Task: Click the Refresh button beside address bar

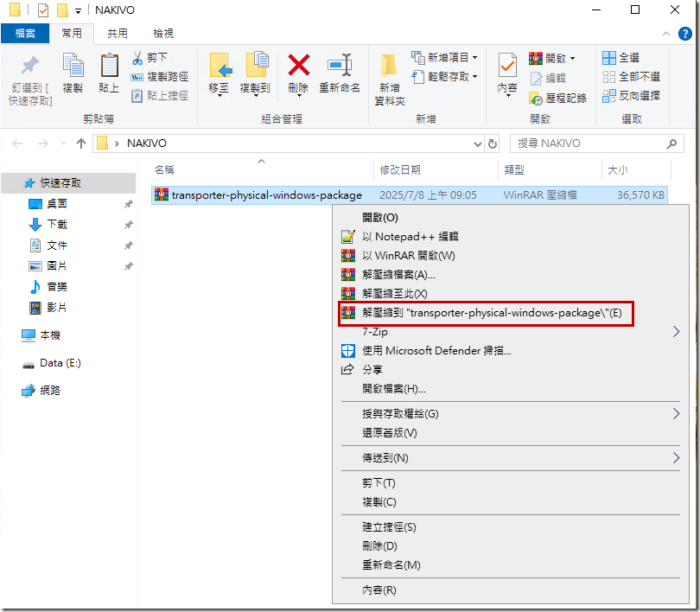Action: (x=493, y=143)
